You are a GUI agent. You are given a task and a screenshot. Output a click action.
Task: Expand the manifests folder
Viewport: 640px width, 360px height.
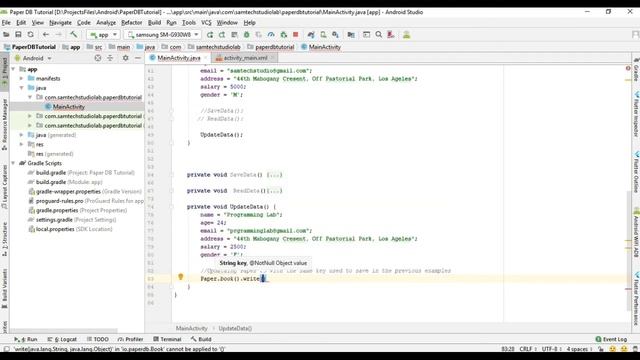(22, 78)
